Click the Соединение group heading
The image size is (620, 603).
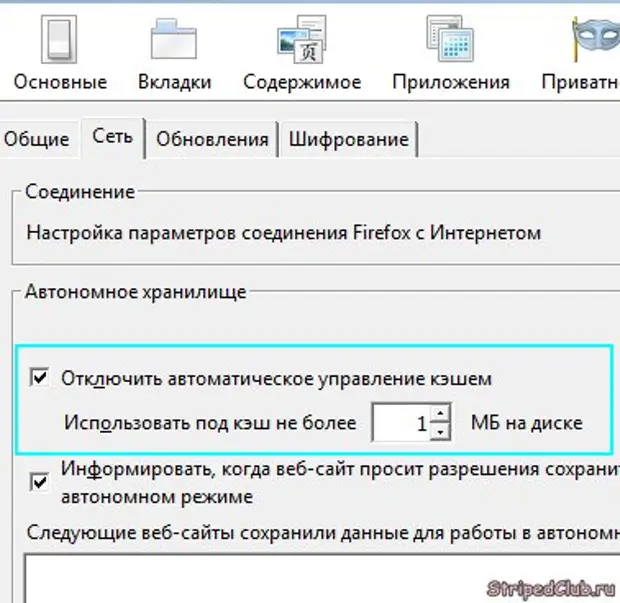pos(80,191)
